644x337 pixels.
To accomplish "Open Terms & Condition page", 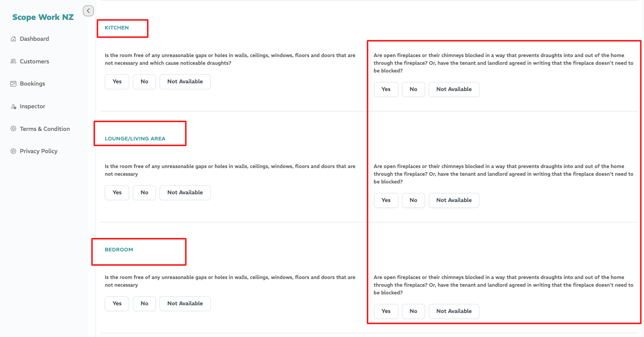I will [x=45, y=129].
